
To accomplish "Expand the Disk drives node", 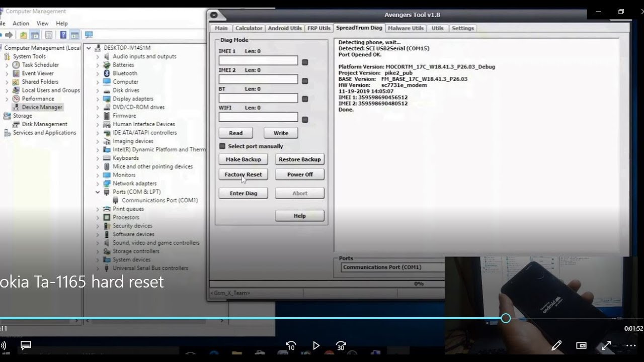I will (x=98, y=90).
